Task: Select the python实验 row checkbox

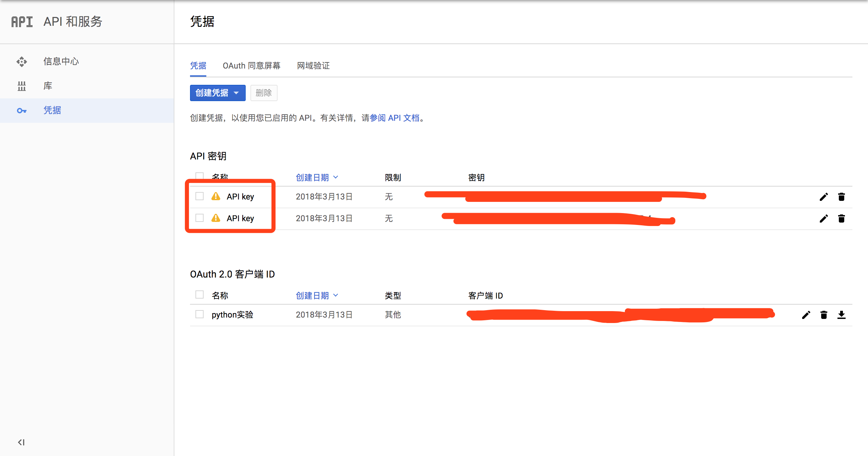Action: pyautogui.click(x=200, y=314)
